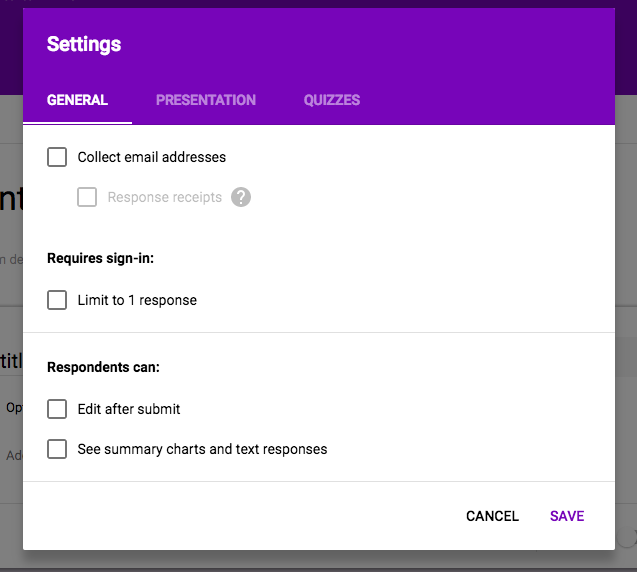Screen dimensions: 637x572
Task: Enable Edit after submit option
Action: pos(57,409)
